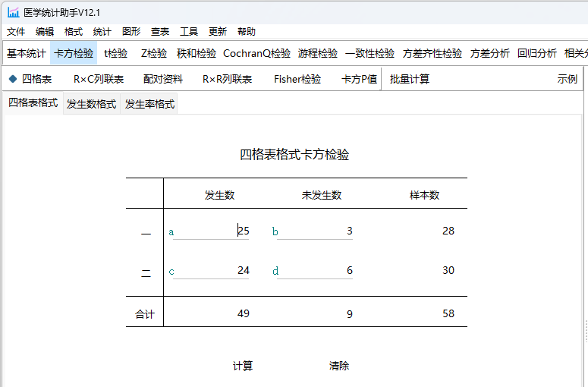Image resolution: width=588 pixels, height=387 pixels.
Task: Click the 示例 example button
Action: tap(567, 79)
